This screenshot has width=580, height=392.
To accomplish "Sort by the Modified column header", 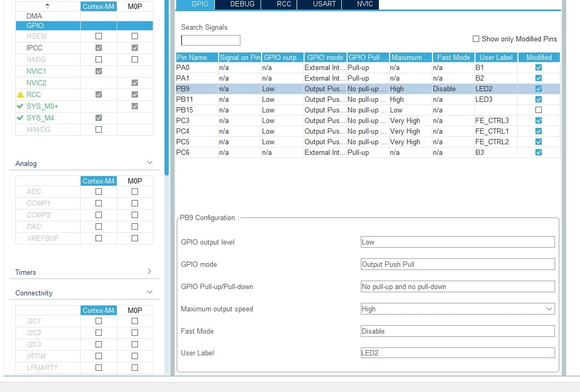I will 539,57.
